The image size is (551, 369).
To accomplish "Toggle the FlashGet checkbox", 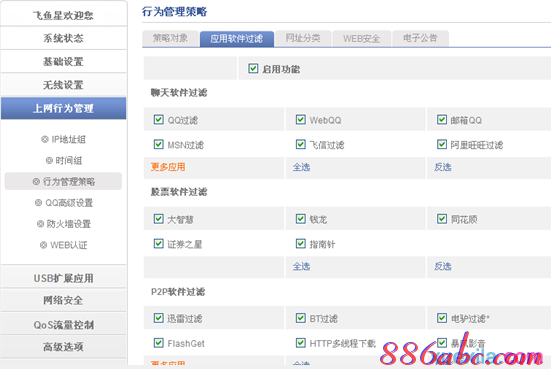I will pos(158,343).
